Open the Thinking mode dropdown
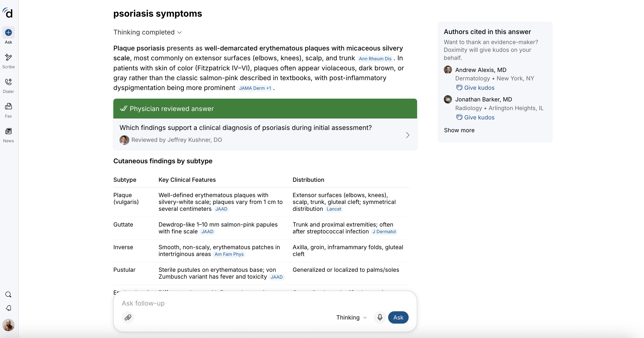 click(351, 317)
